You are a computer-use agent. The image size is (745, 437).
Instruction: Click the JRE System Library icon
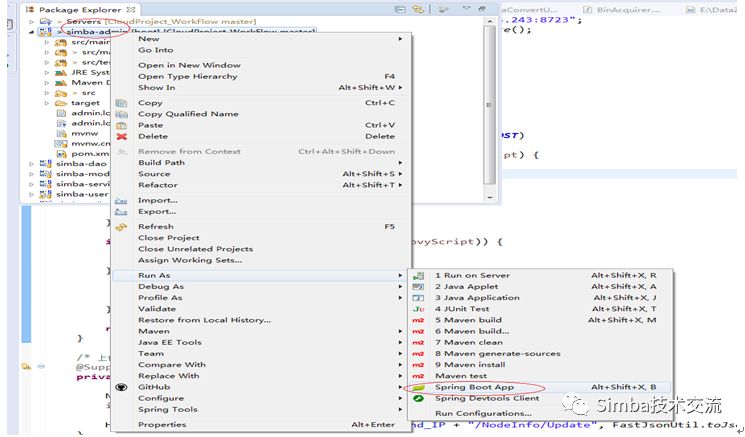click(x=60, y=73)
